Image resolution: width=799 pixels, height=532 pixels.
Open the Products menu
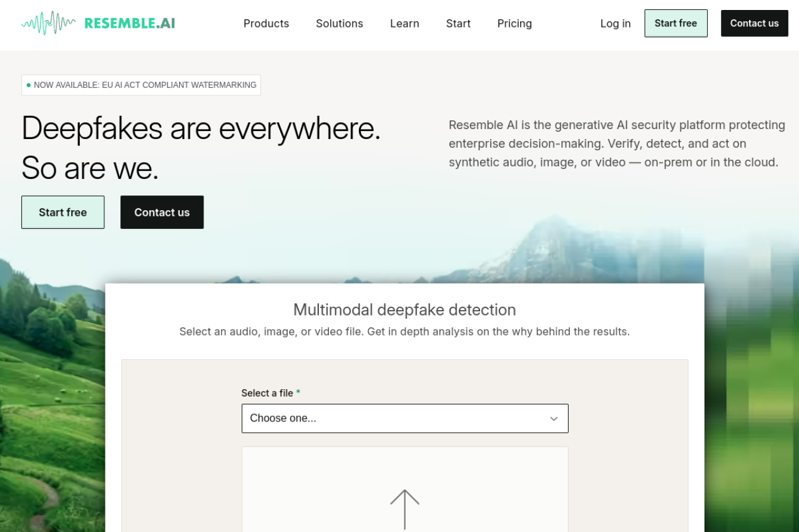pyautogui.click(x=266, y=23)
